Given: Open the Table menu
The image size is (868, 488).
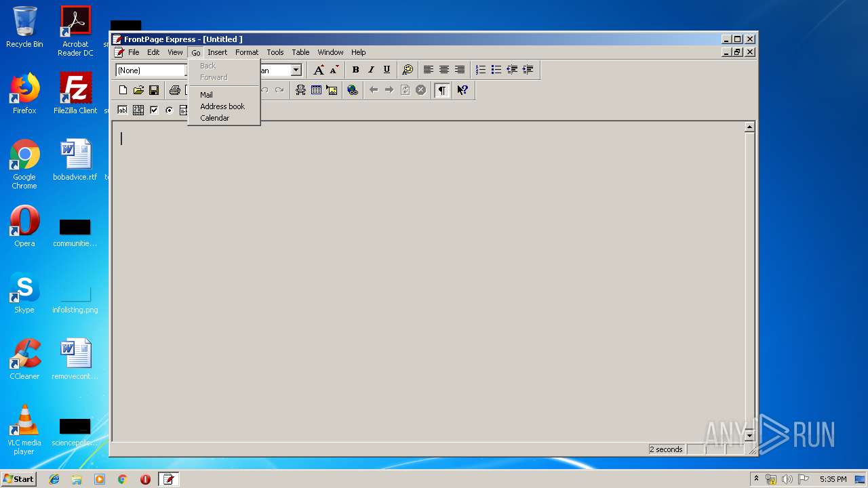Looking at the screenshot, I should [x=300, y=52].
